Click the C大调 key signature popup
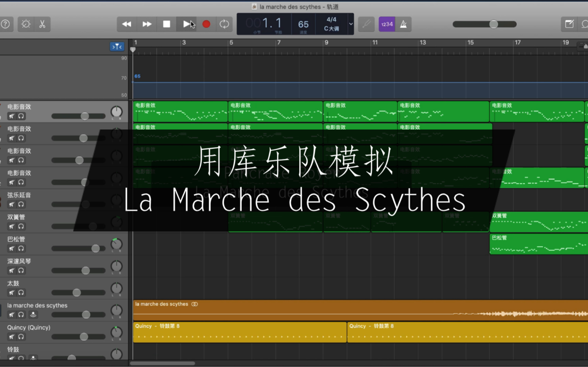 point(332,28)
